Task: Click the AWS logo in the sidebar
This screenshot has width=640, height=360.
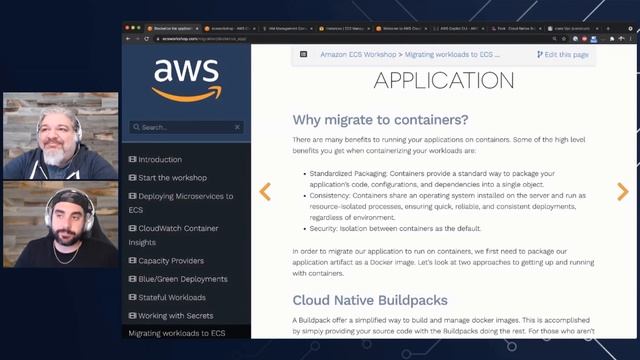Action: click(x=187, y=80)
